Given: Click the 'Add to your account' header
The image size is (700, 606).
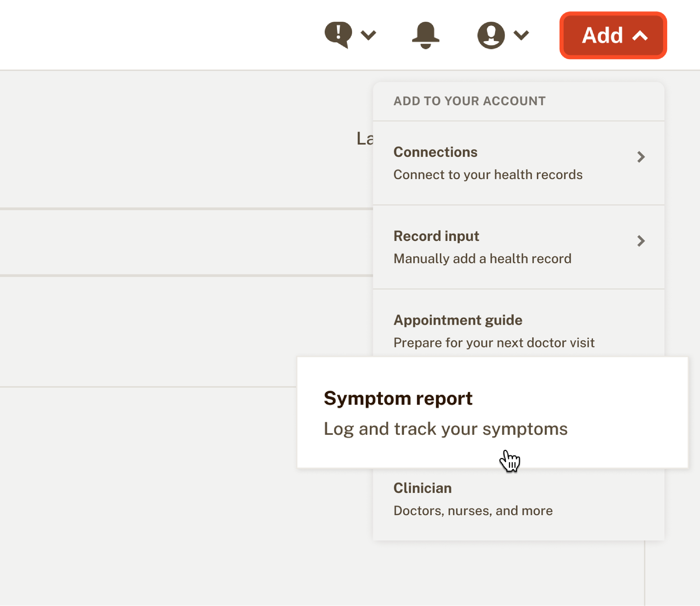Looking at the screenshot, I should [469, 101].
